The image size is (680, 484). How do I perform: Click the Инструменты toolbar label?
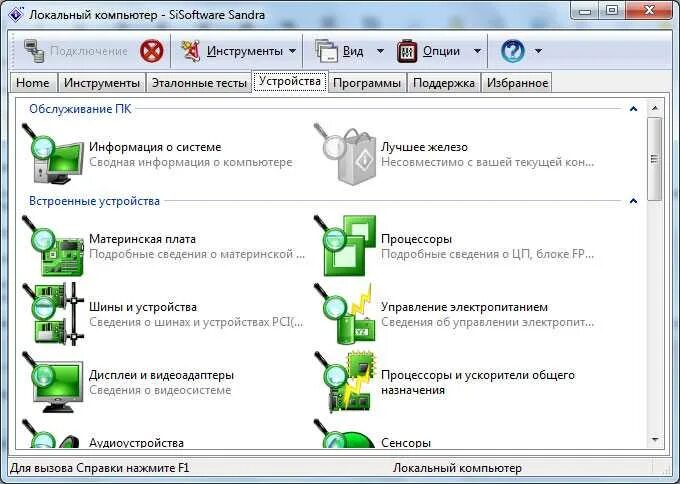click(245, 51)
